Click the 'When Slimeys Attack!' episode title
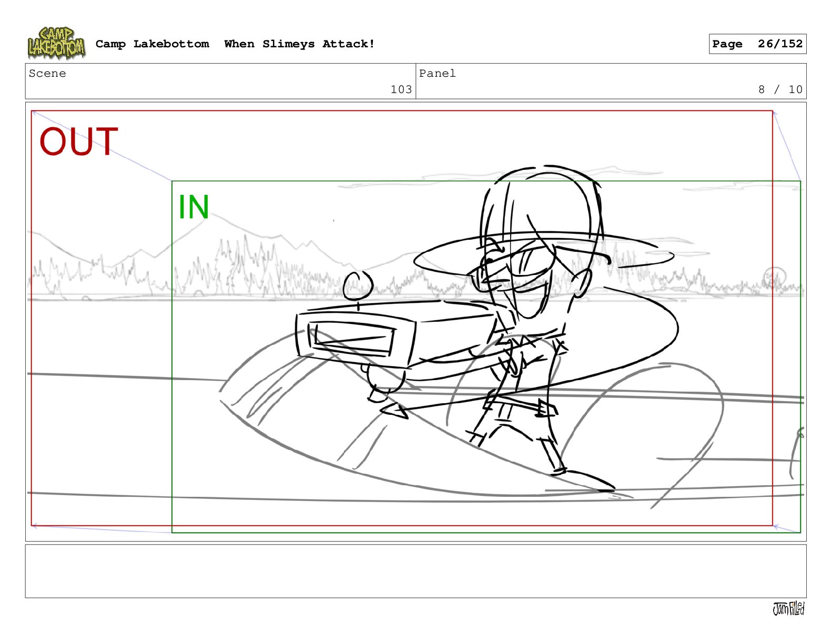Screen dimensions: 832x644 (299, 44)
